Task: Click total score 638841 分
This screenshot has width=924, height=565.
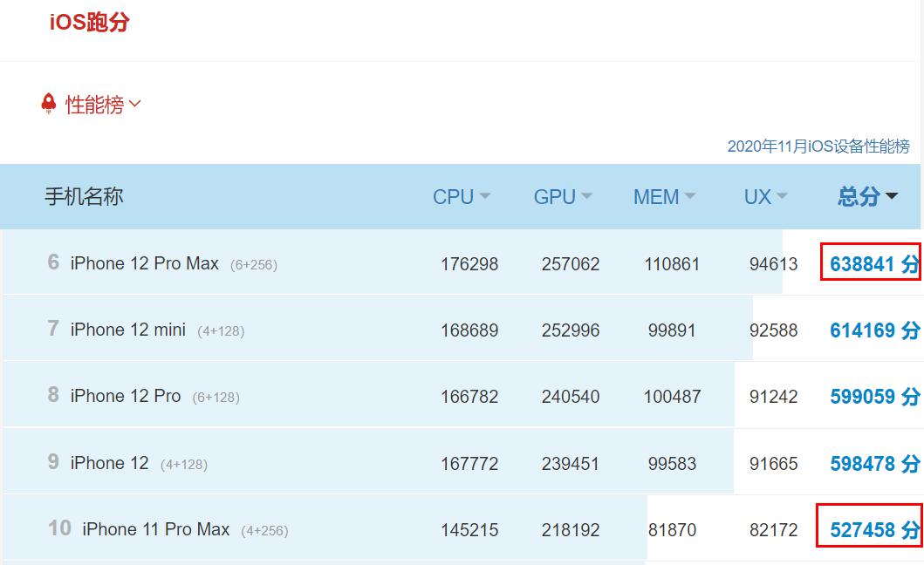Action: [x=873, y=264]
